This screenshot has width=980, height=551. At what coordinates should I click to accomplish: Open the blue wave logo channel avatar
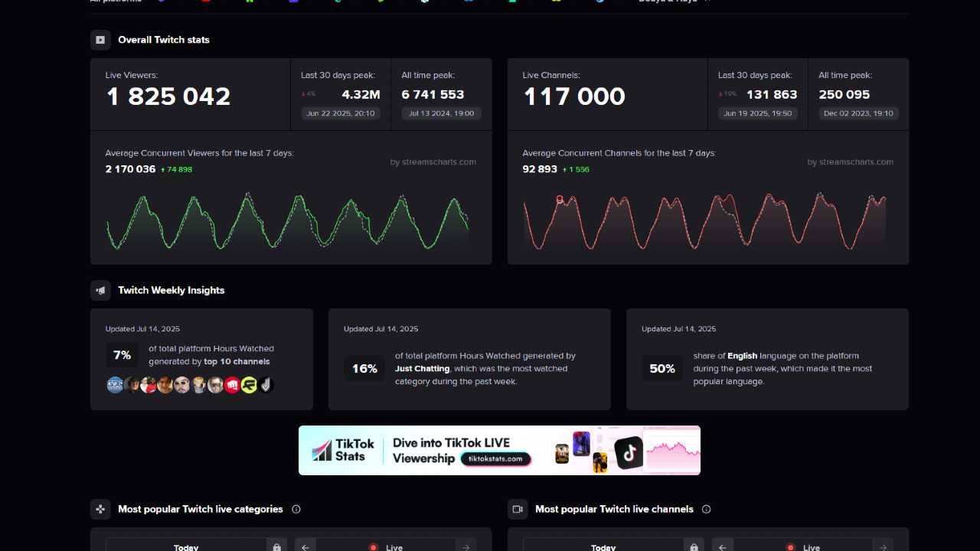pos(115,385)
